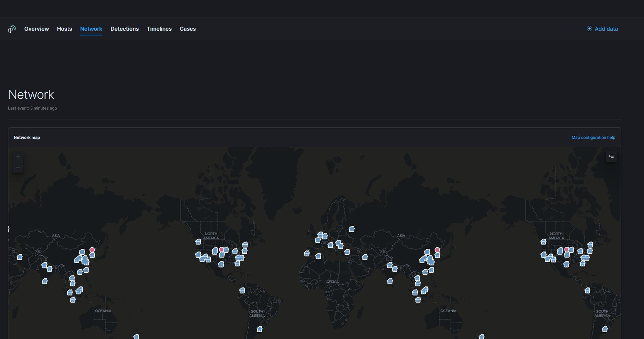Switch to the Overview tab

tap(36, 29)
